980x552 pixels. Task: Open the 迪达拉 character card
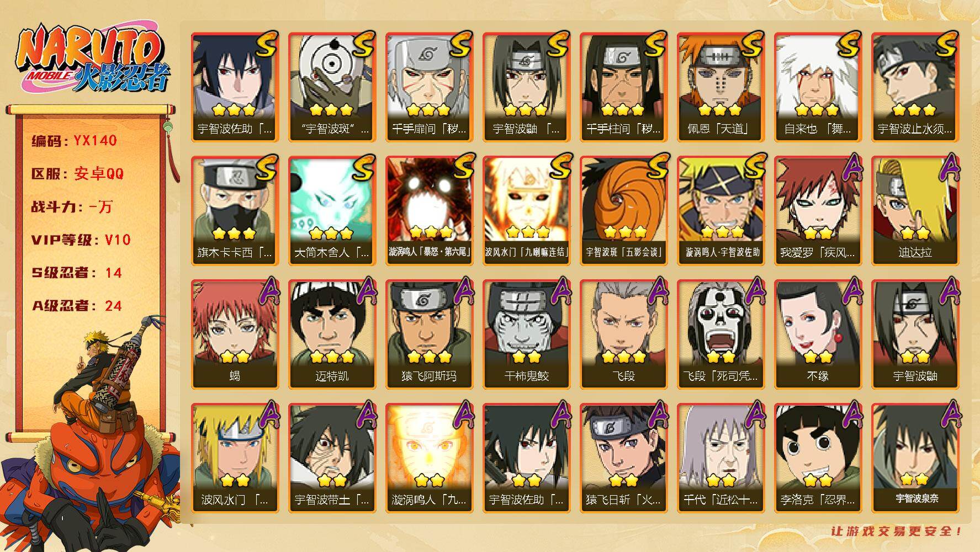(915, 211)
